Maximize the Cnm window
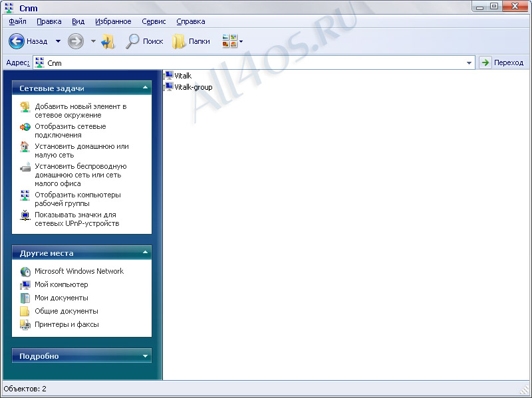Screen dimensions: 532x398 pos(495,6)
